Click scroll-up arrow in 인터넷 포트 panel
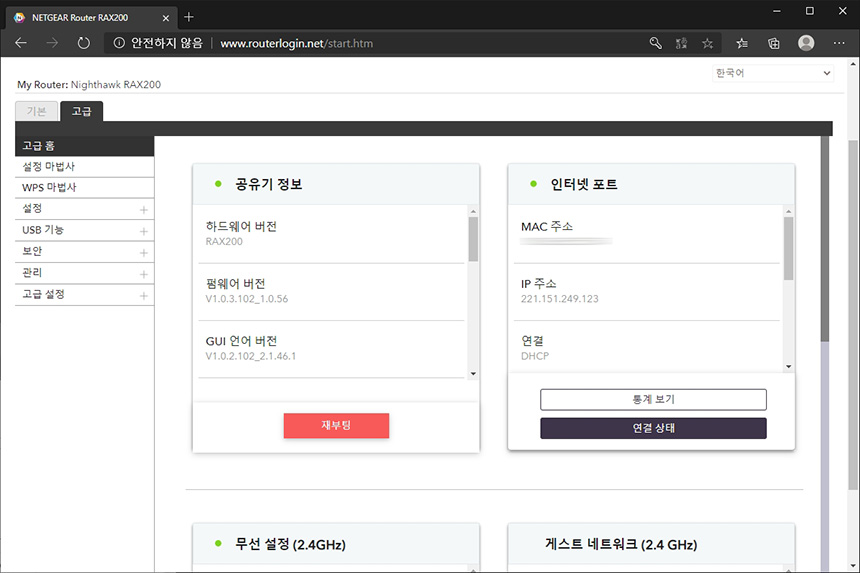The image size is (860, 573). tap(789, 211)
